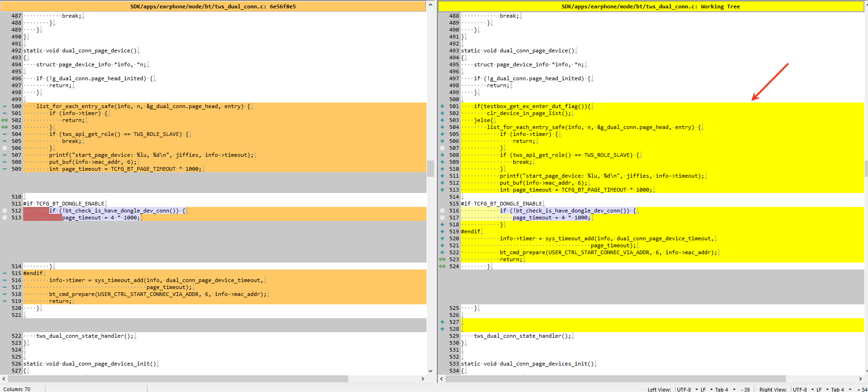The height and width of the screenshot is (392, 868).
Task: Click the removed-line minus marker at left line 515
Action: tap(5, 273)
